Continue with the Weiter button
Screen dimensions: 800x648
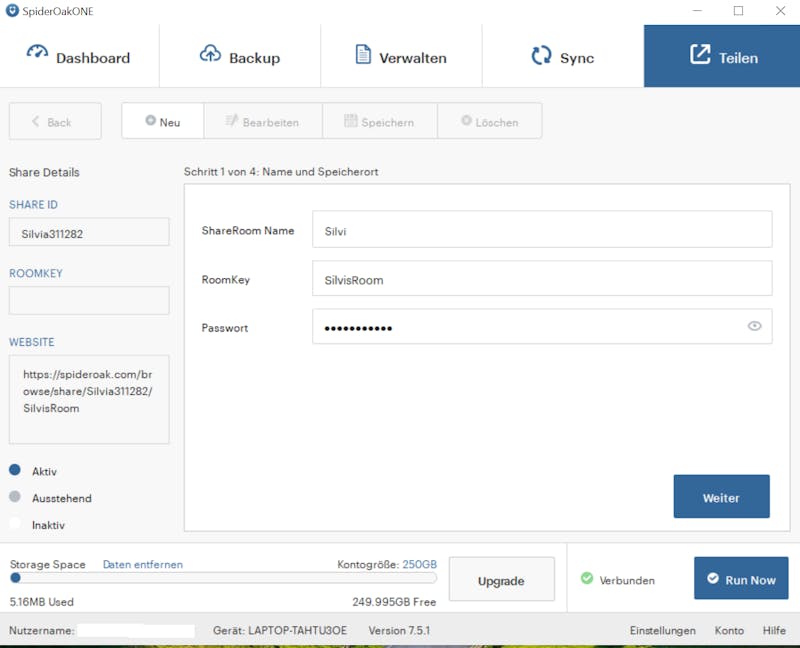coord(721,496)
